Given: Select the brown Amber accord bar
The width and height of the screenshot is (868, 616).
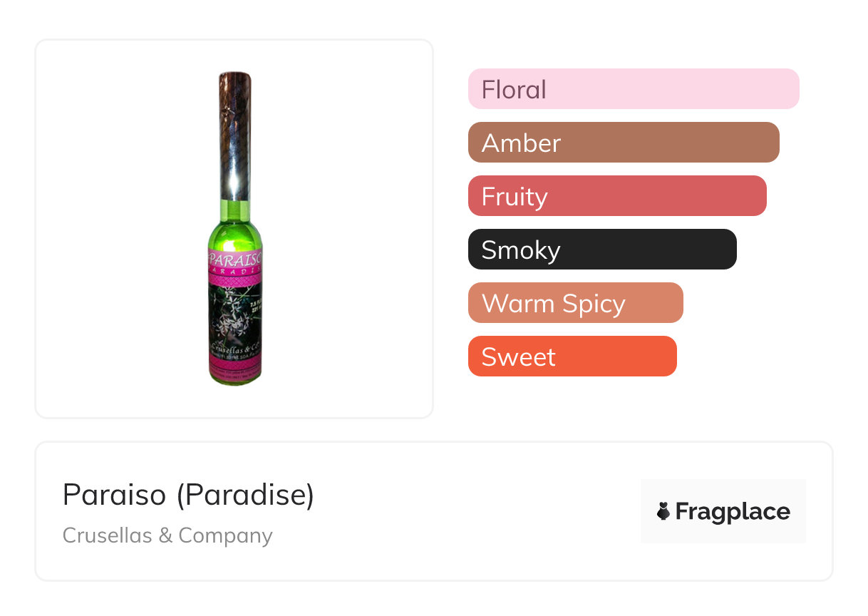Looking at the screenshot, I should click(x=623, y=143).
